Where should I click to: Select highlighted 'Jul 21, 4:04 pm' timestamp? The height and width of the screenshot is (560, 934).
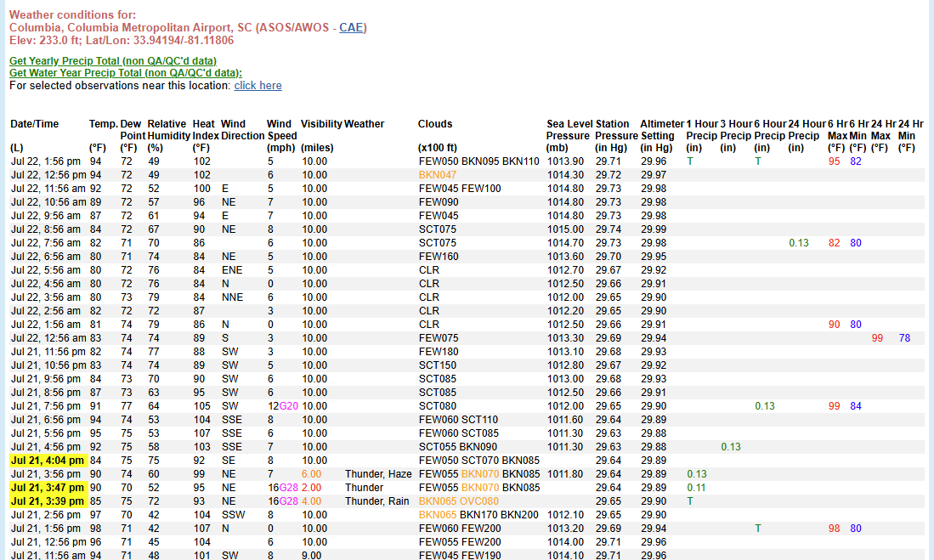point(48,461)
